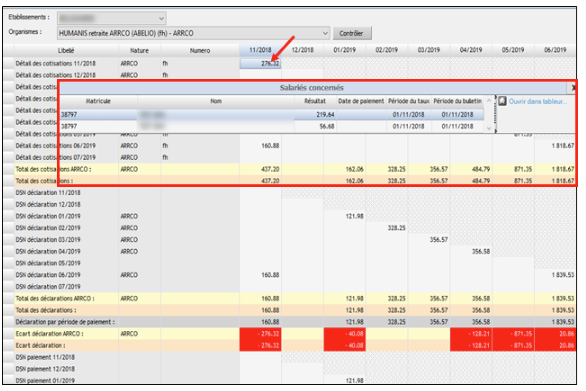
Task: Click Période du taux column header
Action: pos(409,101)
